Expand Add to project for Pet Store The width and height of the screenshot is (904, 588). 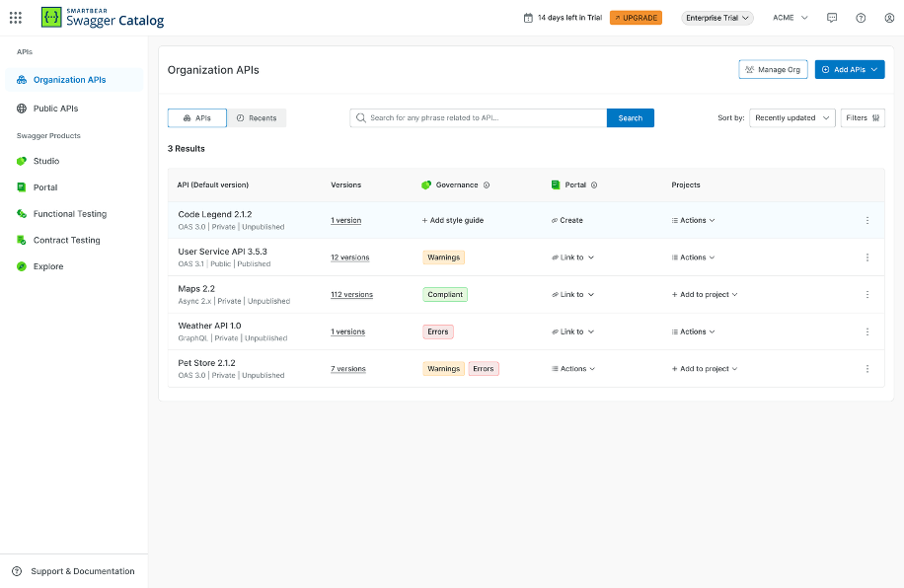pos(705,369)
